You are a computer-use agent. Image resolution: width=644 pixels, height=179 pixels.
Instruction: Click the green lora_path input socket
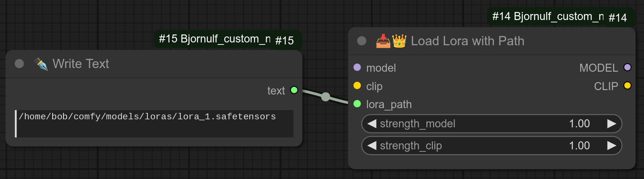tap(357, 104)
